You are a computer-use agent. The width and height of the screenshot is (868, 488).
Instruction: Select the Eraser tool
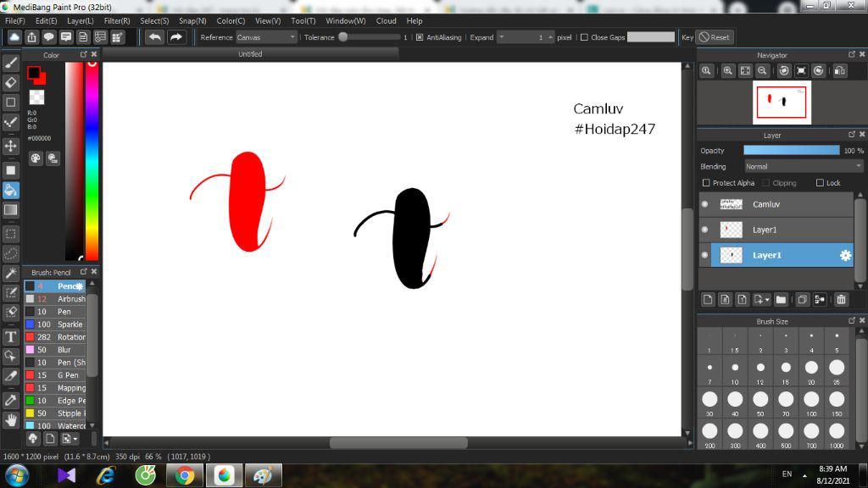[x=10, y=83]
